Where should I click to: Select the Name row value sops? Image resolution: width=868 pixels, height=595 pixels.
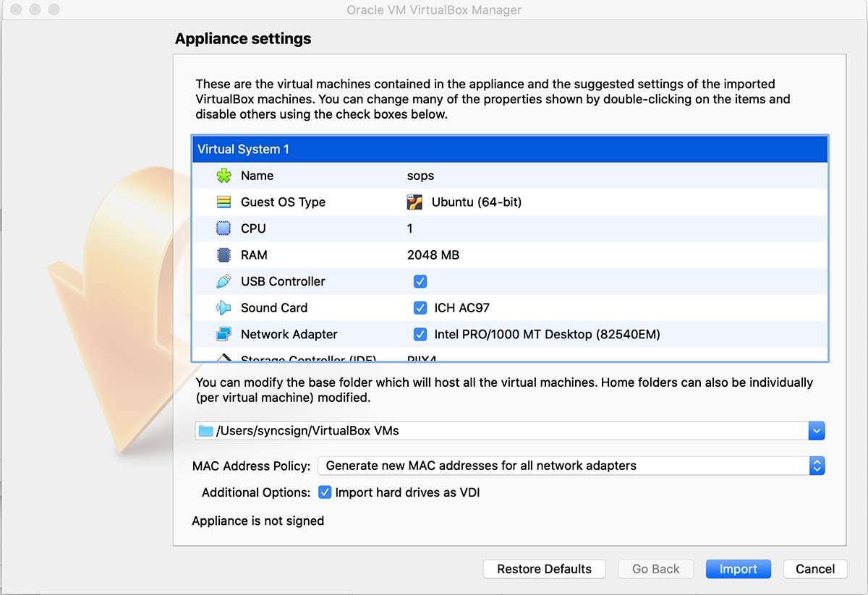421,176
